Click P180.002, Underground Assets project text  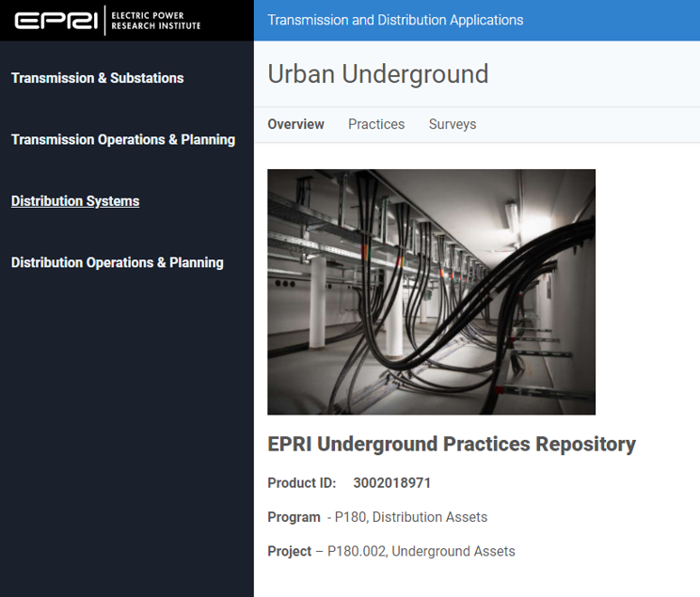tap(421, 552)
